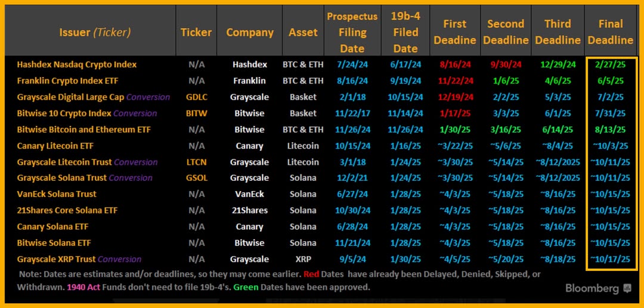644x308 pixels.
Task: Select the Issuer (Ticker) column header
Action: pyautogui.click(x=95, y=32)
